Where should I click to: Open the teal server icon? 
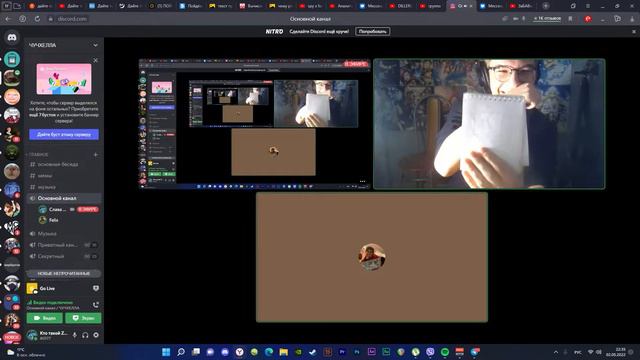[x=12, y=59]
